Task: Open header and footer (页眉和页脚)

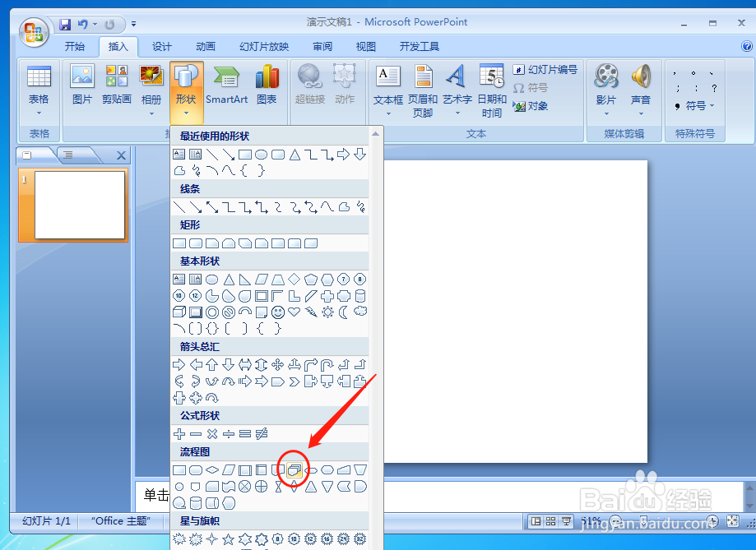Action: tap(423, 91)
